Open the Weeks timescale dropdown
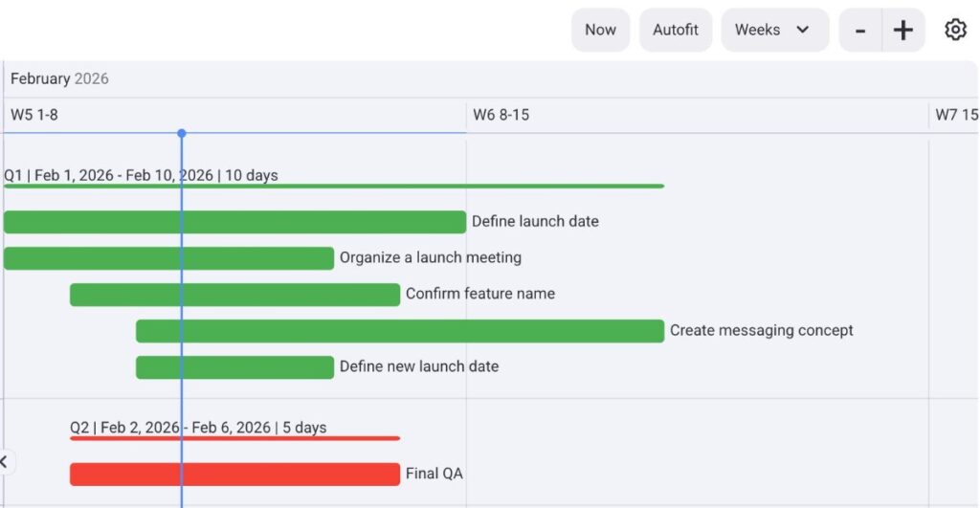Screen dimensions: 980x508 (x=774, y=30)
